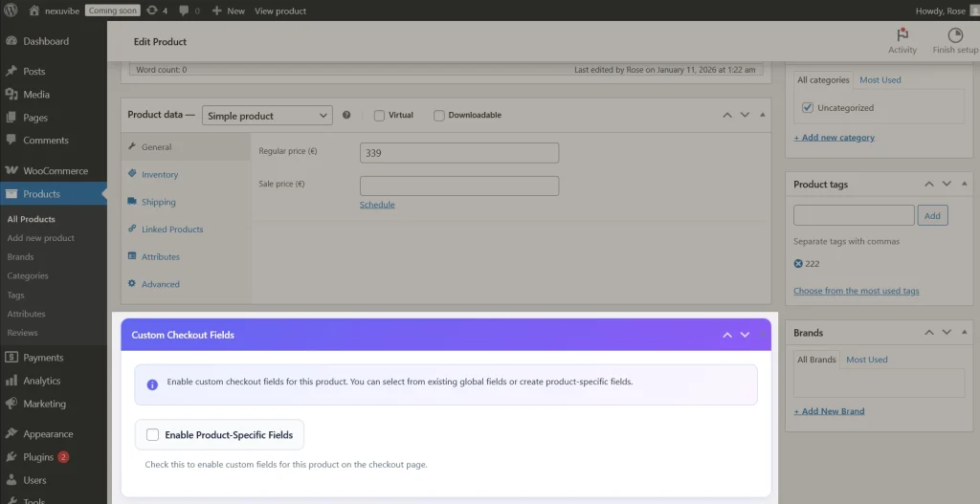Click the WordPress logo icon
Screen dimensions: 980x504
[x=11, y=11]
